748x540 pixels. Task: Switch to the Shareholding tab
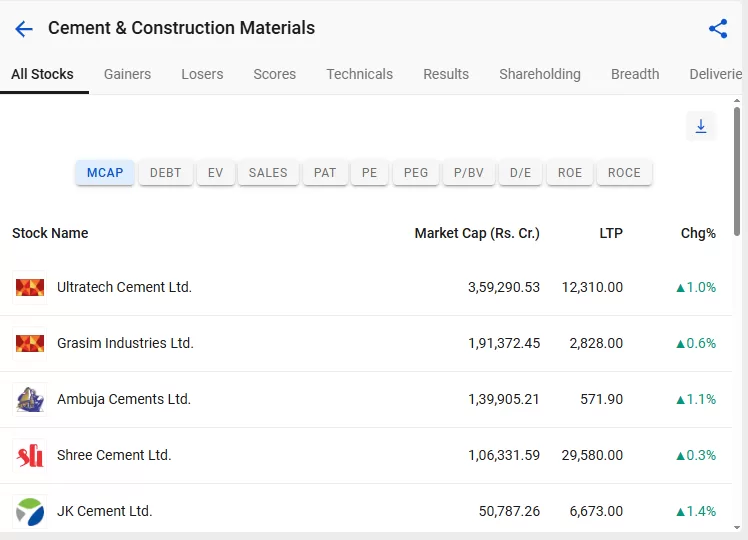pos(540,74)
